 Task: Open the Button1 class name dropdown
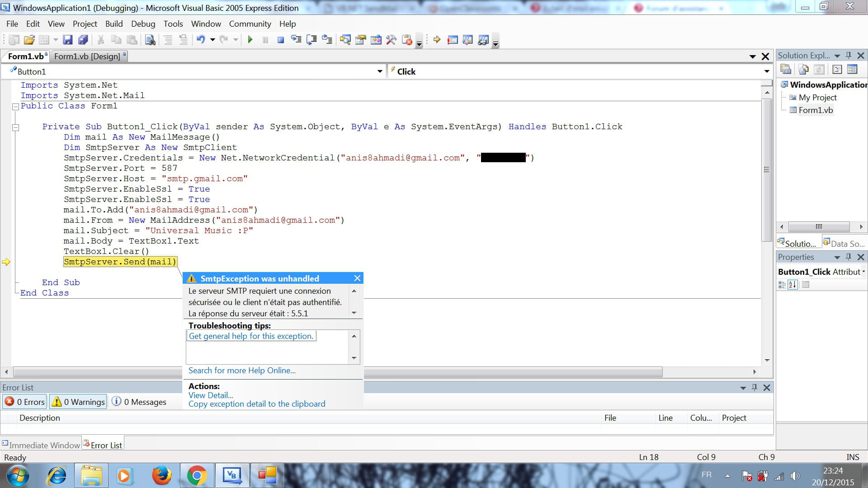tap(379, 71)
